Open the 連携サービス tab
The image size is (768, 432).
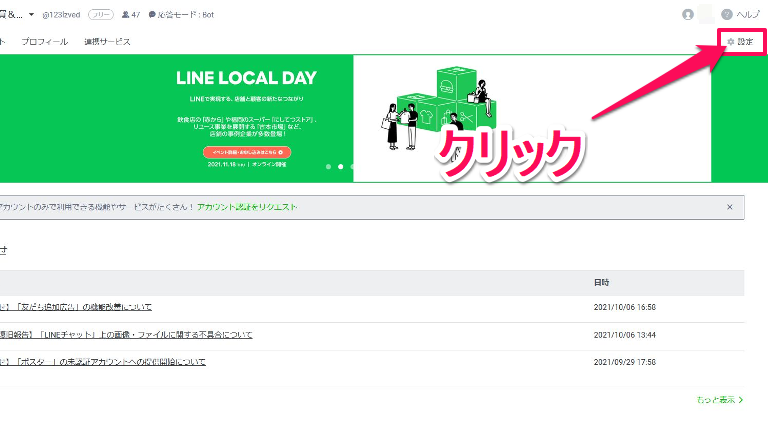tap(107, 42)
